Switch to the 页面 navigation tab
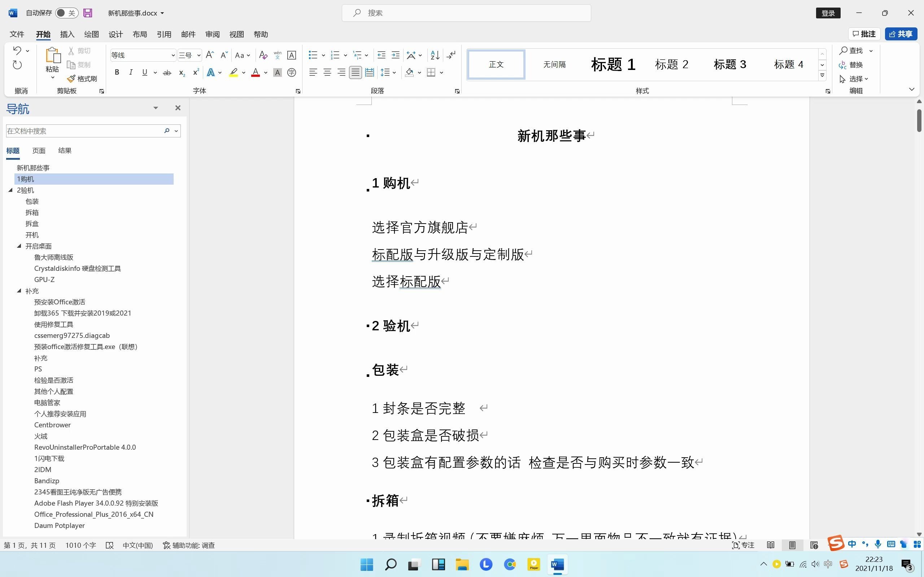924x577 pixels. point(39,150)
